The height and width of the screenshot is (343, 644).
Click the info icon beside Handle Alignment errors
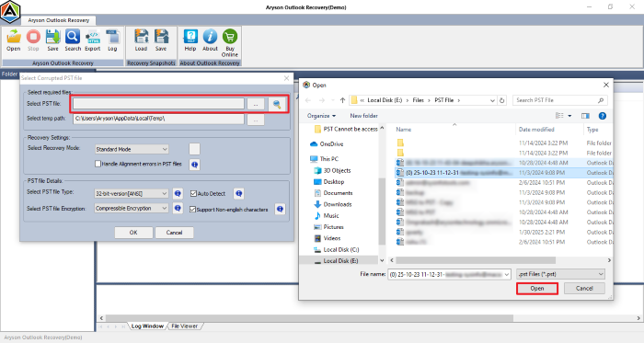click(x=195, y=165)
